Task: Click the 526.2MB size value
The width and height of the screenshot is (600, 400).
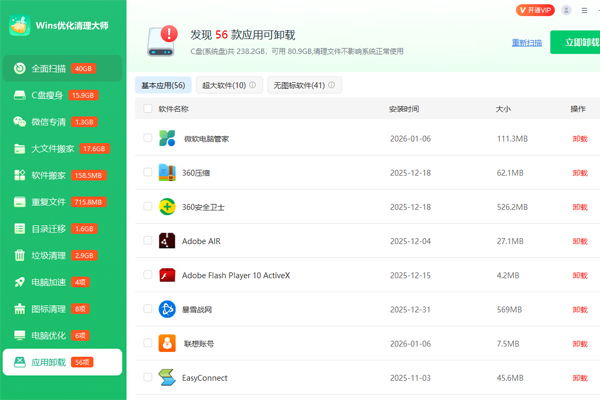Action: [512, 207]
